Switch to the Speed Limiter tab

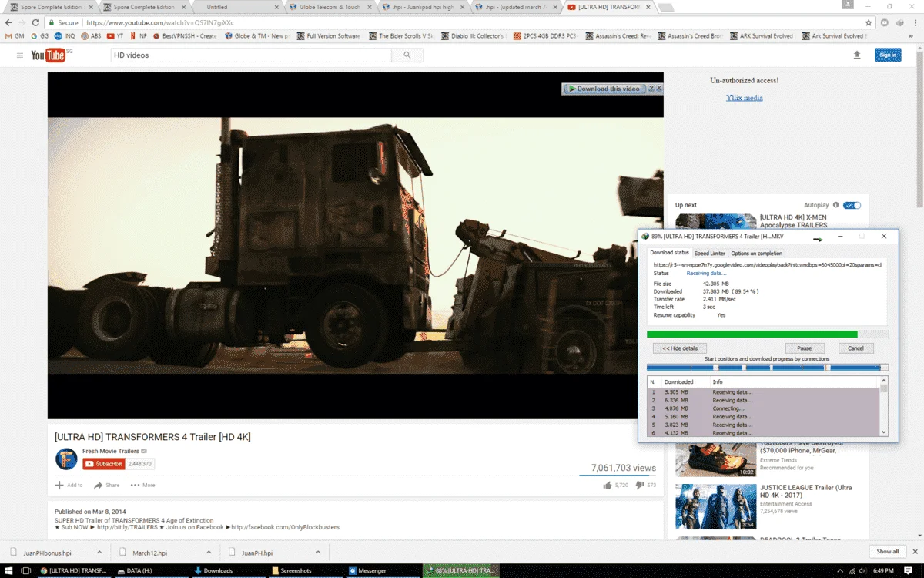[x=709, y=253]
